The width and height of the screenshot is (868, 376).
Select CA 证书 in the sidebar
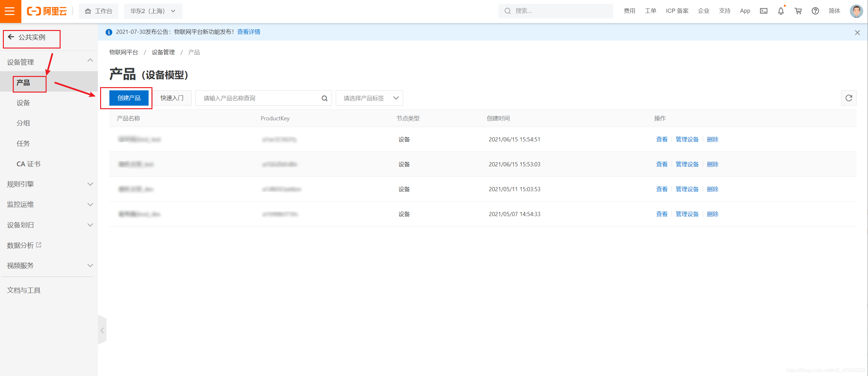[29, 164]
